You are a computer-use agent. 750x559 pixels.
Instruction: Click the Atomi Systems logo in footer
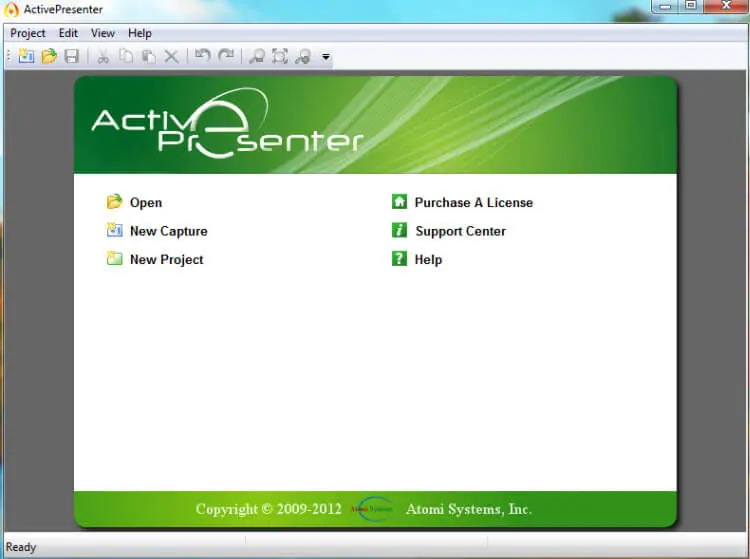(x=372, y=509)
